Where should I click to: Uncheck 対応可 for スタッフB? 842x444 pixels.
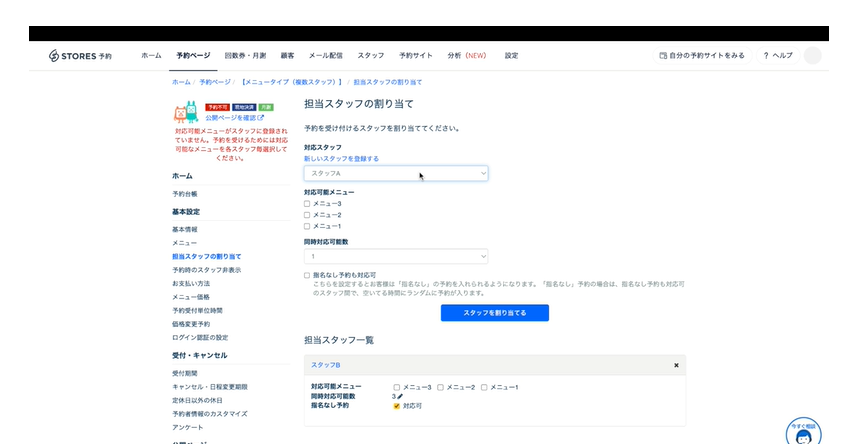(396, 406)
